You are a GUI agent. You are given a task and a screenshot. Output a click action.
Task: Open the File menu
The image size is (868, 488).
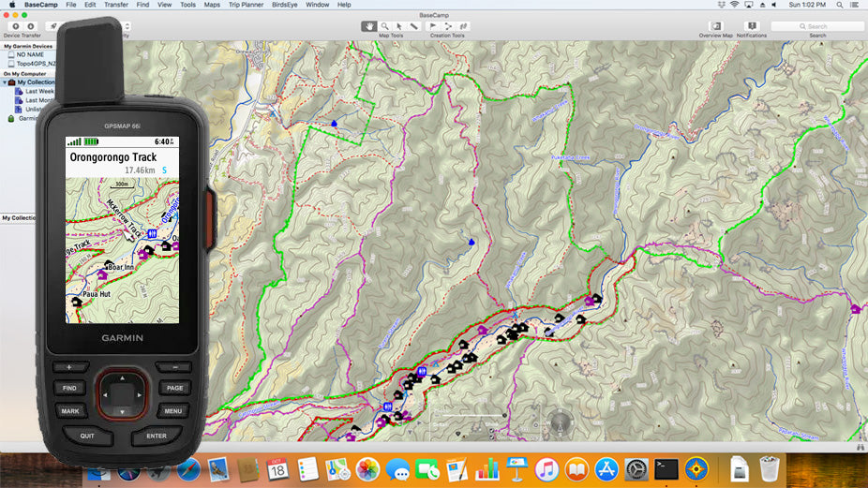pyautogui.click(x=71, y=5)
